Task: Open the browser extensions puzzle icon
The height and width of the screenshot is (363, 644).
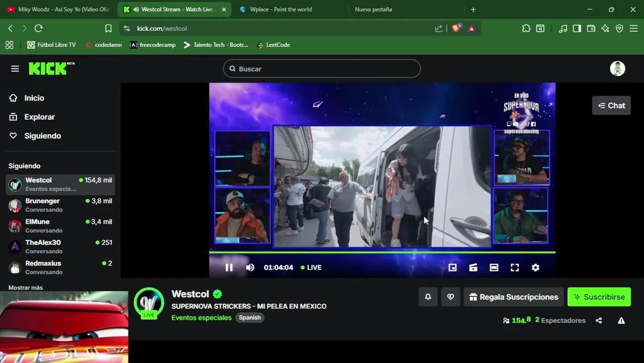Action: (526, 29)
